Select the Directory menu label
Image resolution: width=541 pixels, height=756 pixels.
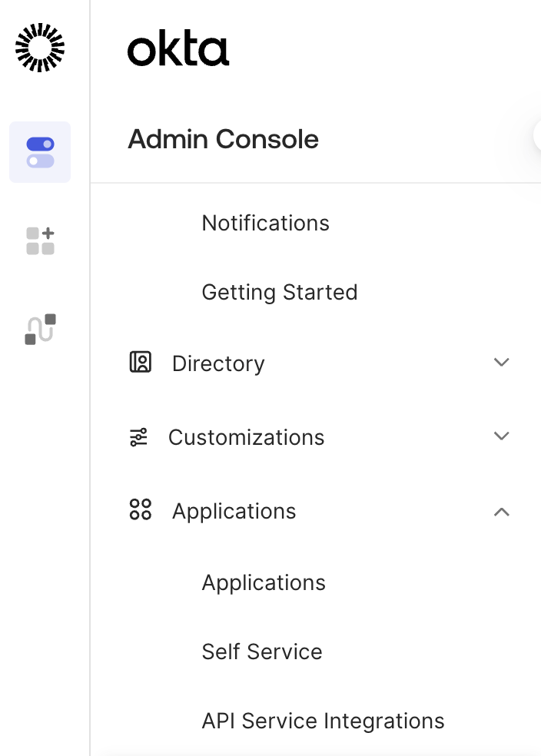point(218,364)
